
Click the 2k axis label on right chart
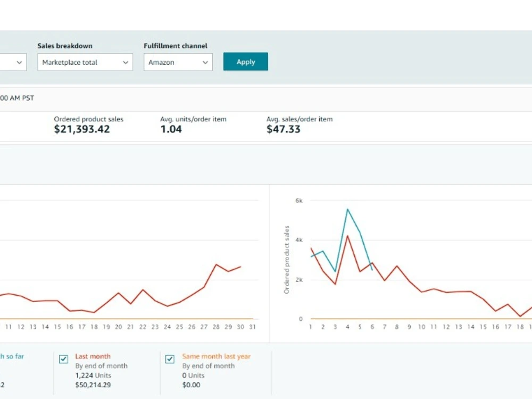coord(299,280)
